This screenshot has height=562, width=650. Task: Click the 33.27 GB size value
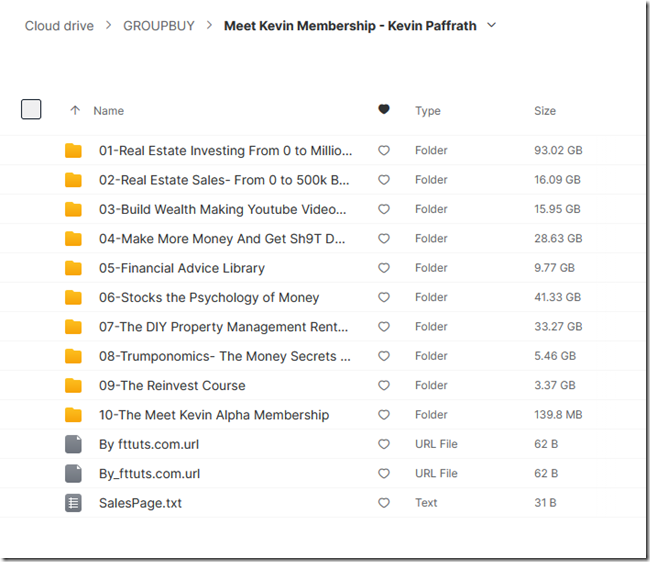click(x=558, y=327)
